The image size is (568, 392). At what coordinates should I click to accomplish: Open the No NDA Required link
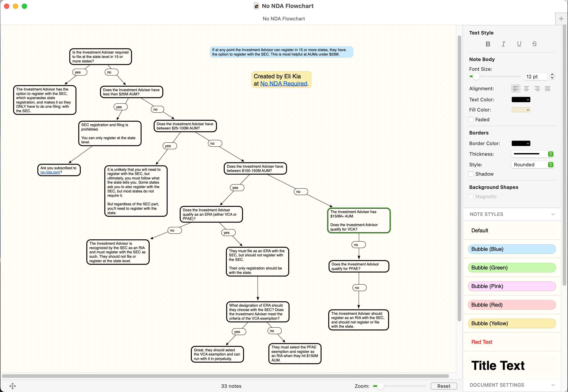pos(284,84)
